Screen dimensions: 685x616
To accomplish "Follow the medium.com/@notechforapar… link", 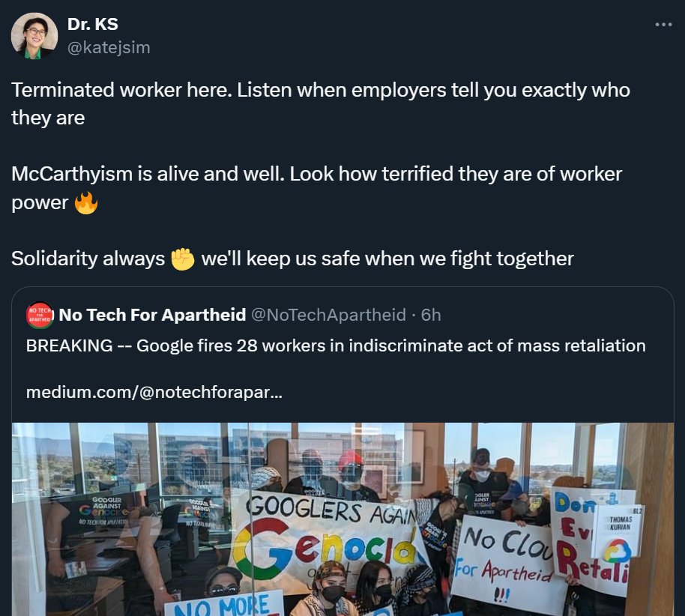I will (x=154, y=392).
